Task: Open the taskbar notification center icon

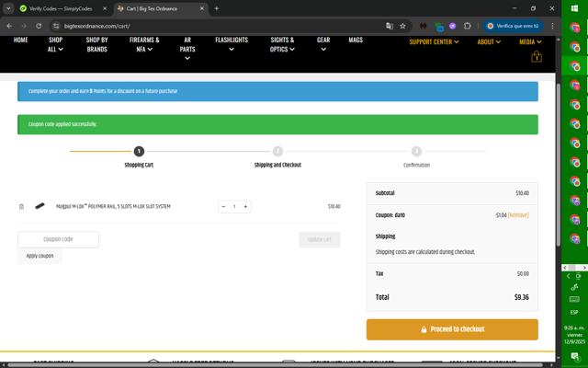Action: pos(574,356)
